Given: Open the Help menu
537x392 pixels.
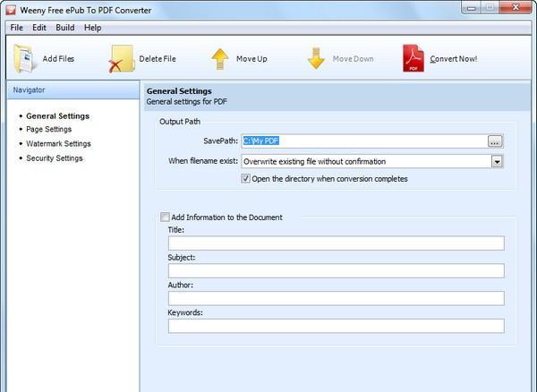Looking at the screenshot, I should [x=92, y=28].
